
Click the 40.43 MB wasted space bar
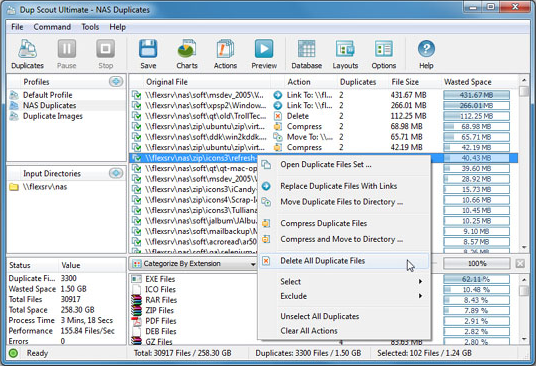click(477, 158)
